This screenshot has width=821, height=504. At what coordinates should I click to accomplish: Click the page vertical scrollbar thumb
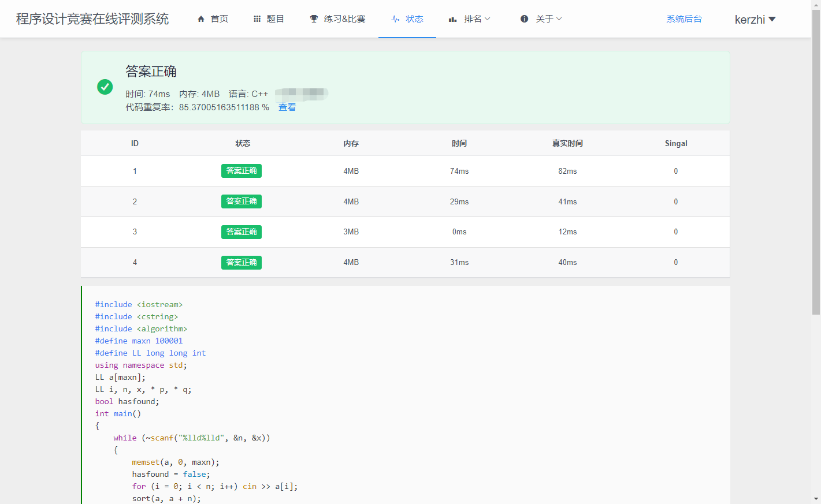click(x=816, y=162)
